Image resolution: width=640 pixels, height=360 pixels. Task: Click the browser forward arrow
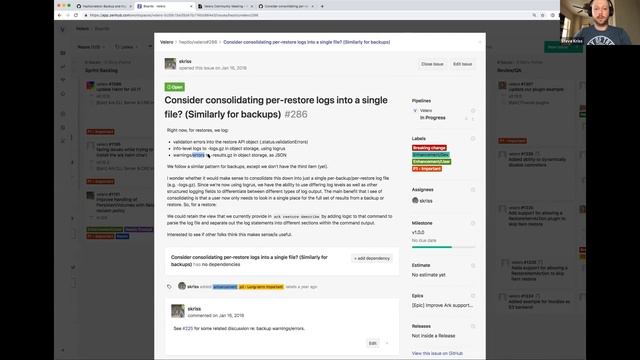67,15
